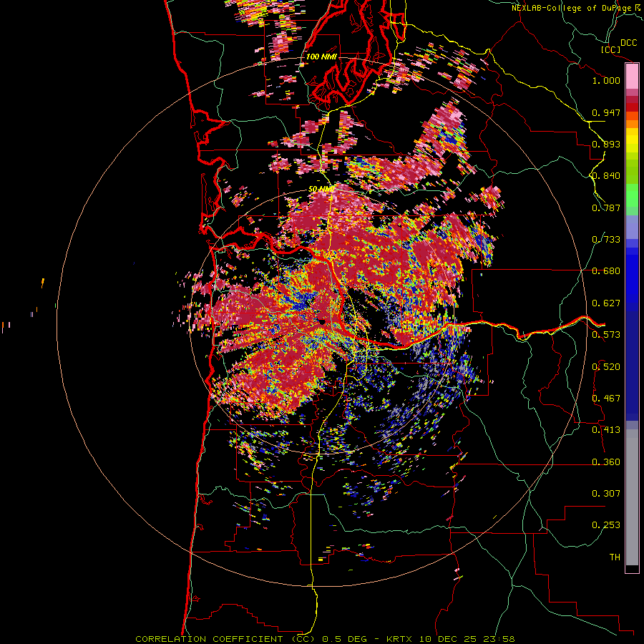Click the 0.947 scale value

click(606, 112)
